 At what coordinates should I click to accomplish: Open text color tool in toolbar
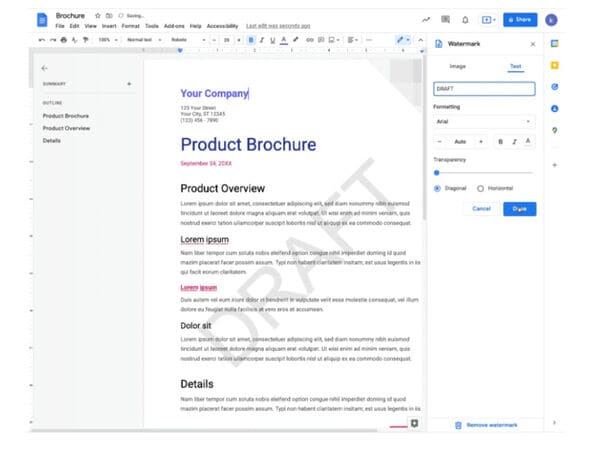(284, 40)
